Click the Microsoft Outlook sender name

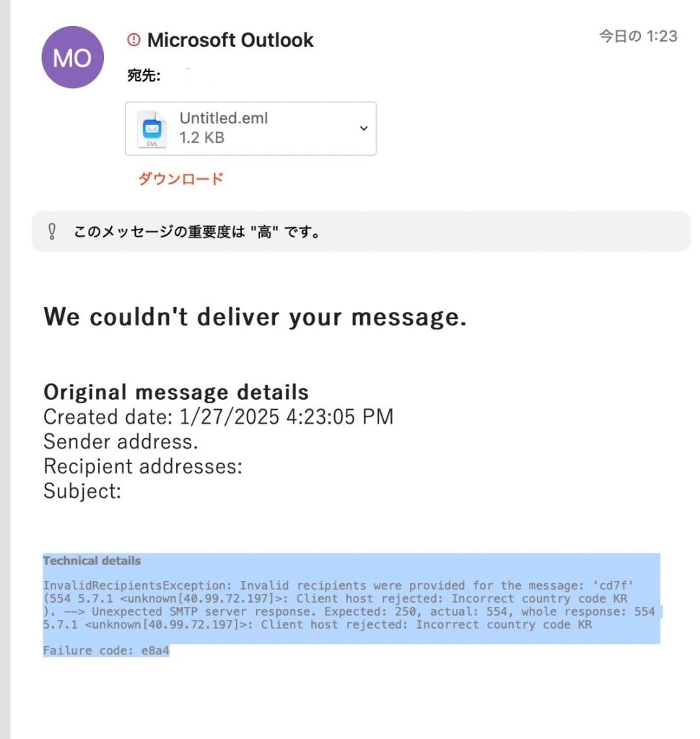(230, 40)
